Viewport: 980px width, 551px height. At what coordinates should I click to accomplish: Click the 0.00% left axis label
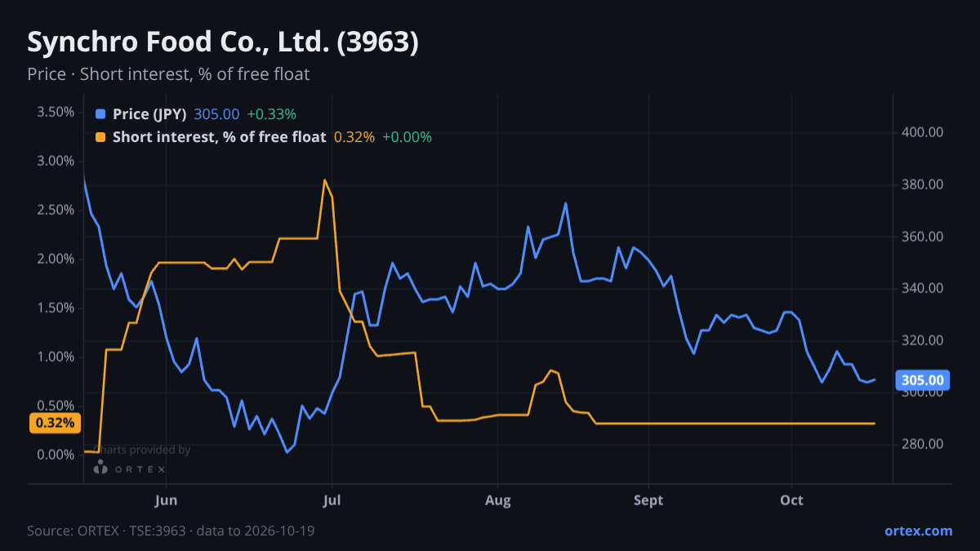tap(56, 455)
